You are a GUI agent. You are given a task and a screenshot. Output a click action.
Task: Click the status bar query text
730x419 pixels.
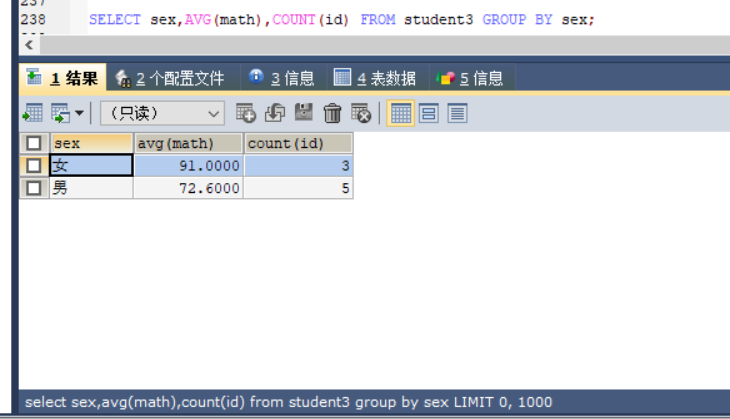click(x=288, y=402)
